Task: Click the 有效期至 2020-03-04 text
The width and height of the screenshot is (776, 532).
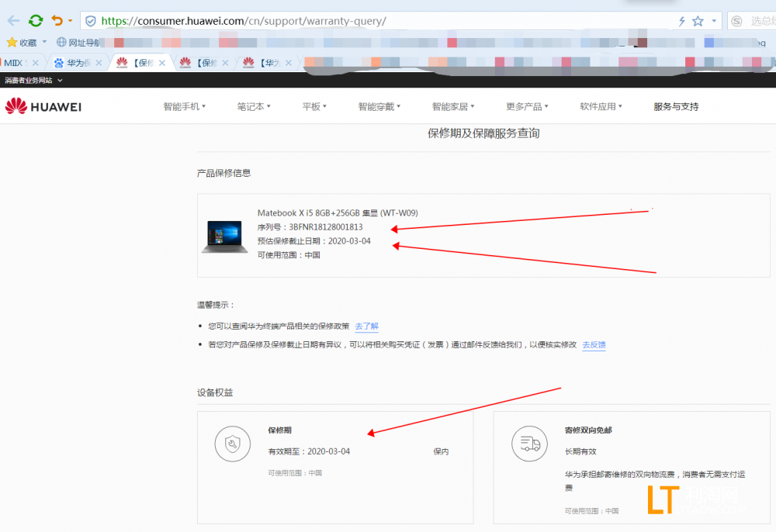Action: [x=309, y=451]
